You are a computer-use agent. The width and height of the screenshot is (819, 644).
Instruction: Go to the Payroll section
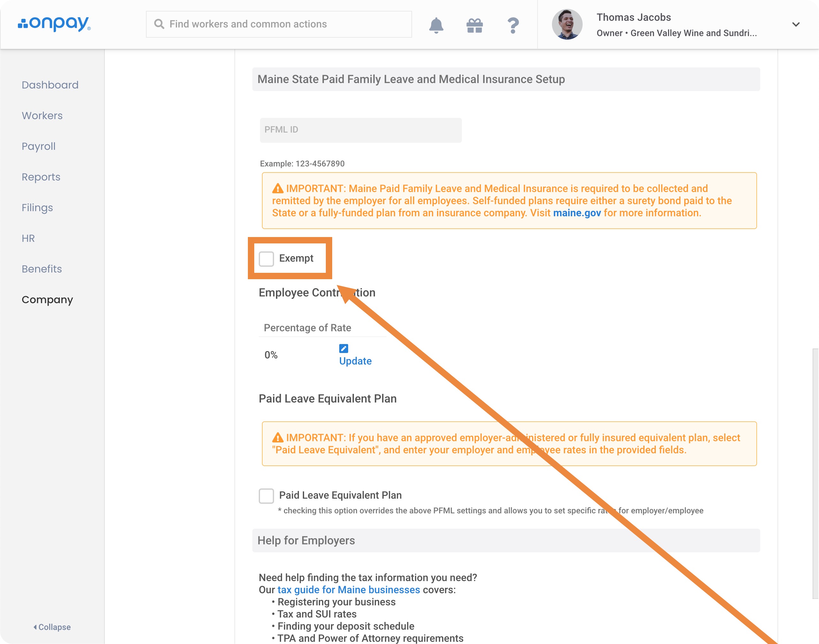[x=38, y=146]
